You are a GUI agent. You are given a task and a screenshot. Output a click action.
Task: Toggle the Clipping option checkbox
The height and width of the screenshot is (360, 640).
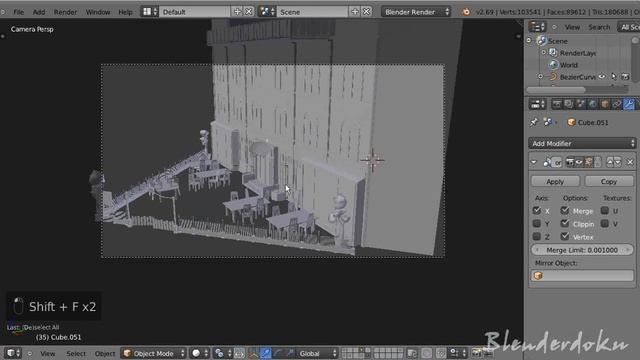(565, 224)
